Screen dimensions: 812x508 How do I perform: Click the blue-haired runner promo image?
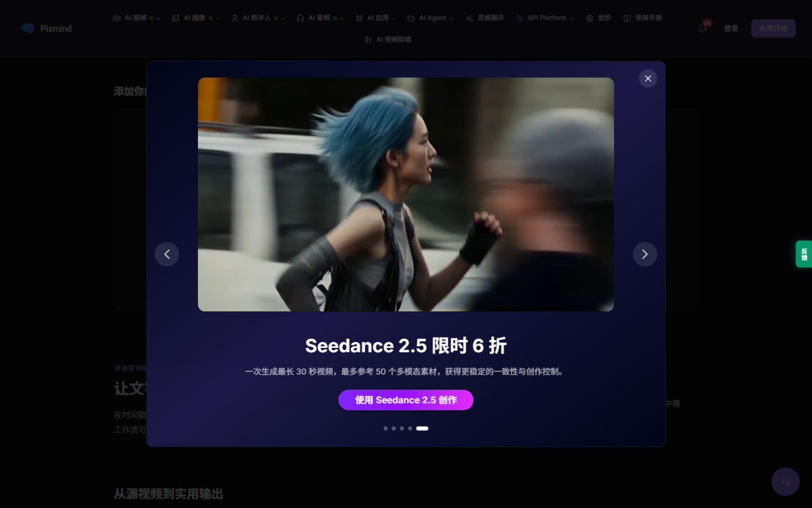tap(406, 195)
